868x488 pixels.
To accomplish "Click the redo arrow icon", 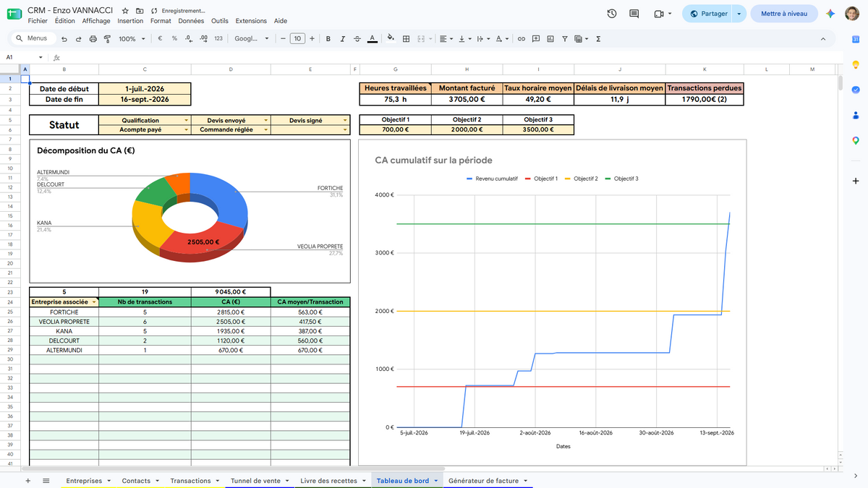I will coord(78,39).
